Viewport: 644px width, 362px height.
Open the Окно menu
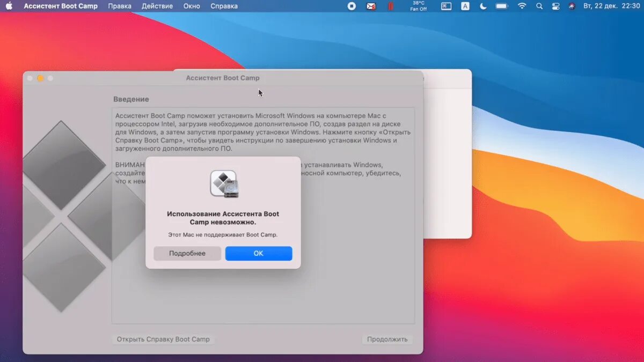tap(192, 6)
